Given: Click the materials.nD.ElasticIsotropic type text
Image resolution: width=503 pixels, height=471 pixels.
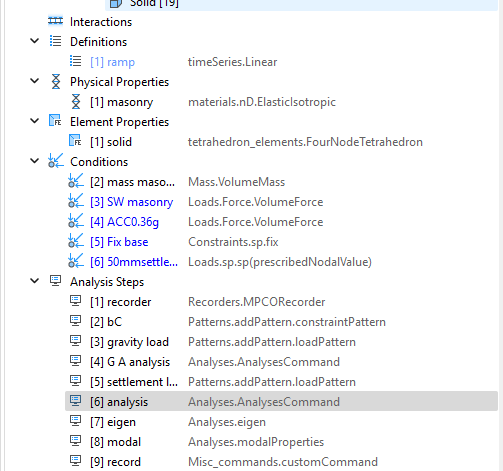Looking at the screenshot, I should [262, 102].
